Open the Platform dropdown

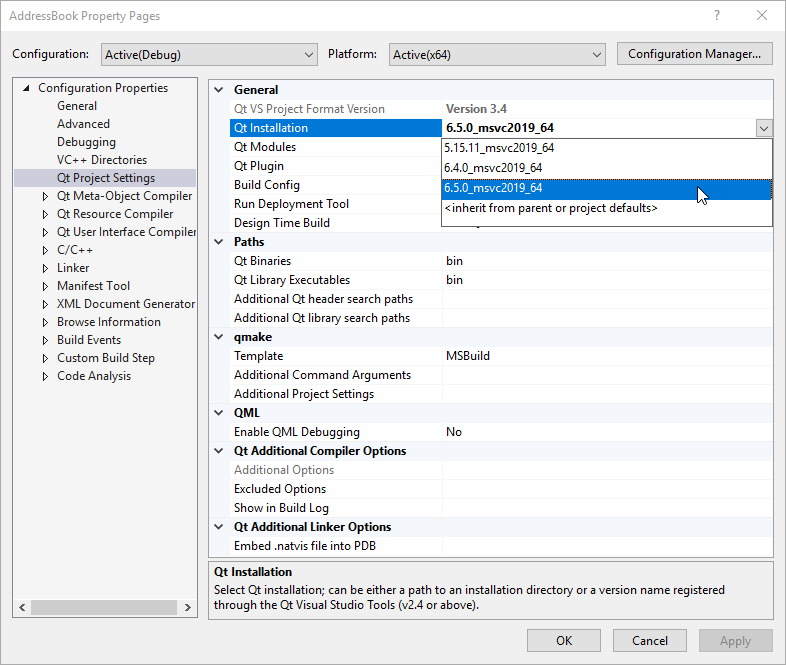pyautogui.click(x=497, y=54)
